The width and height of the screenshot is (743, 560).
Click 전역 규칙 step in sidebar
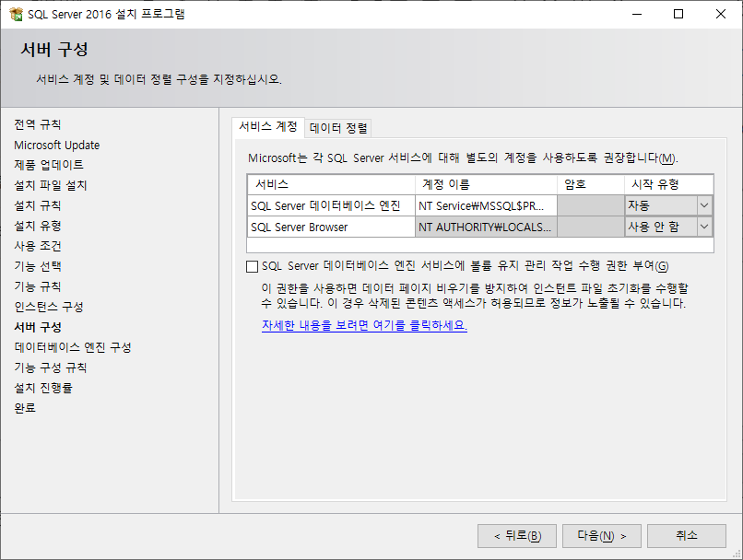(x=38, y=124)
